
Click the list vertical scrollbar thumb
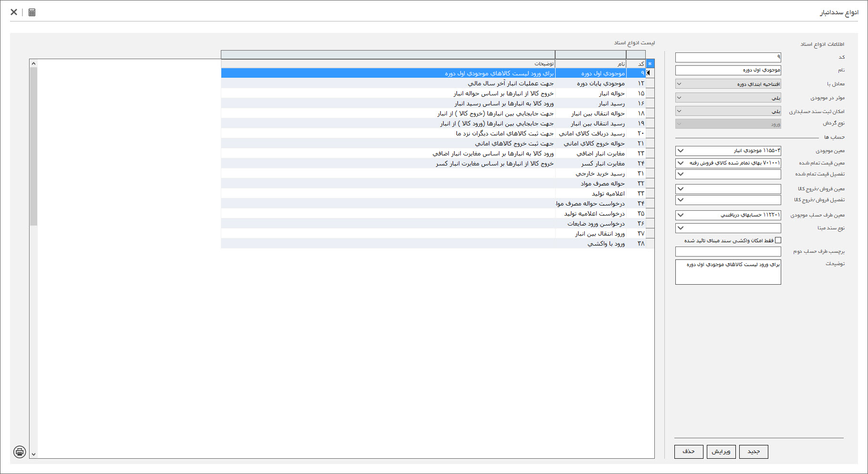point(33,146)
